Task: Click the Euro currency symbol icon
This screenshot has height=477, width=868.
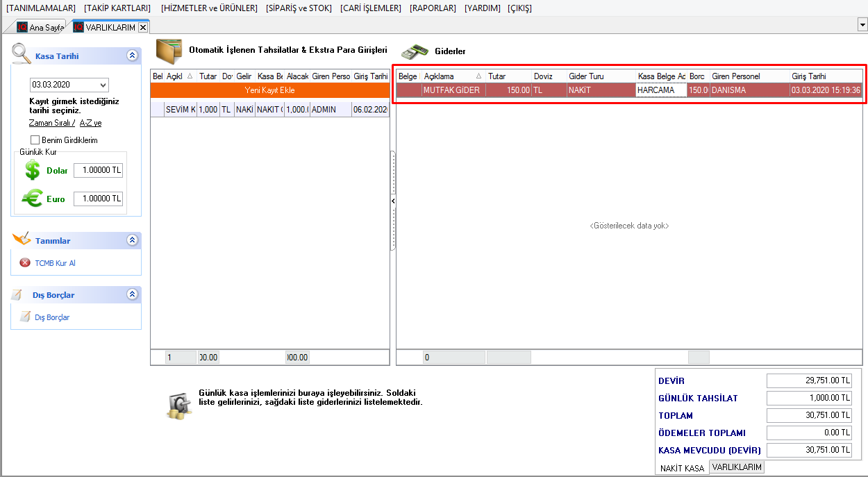Action: [x=32, y=199]
